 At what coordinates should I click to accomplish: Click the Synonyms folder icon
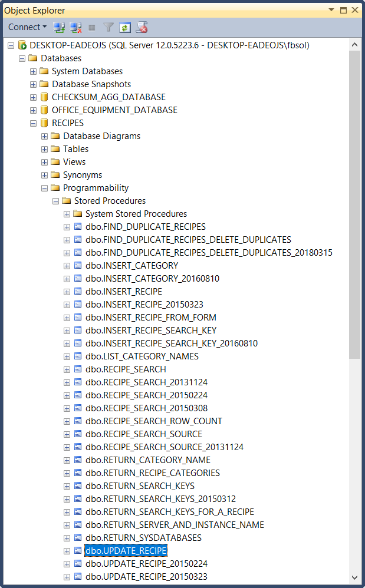55,174
